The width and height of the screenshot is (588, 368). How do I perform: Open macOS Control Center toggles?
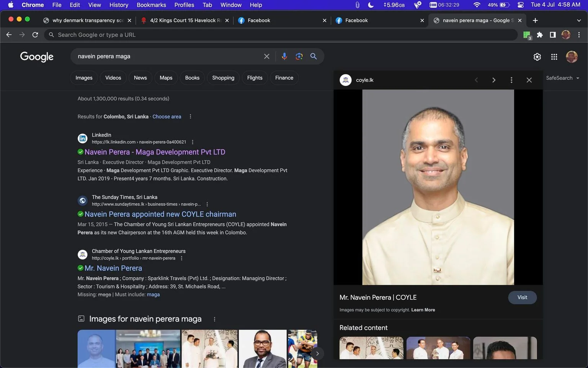coord(521,5)
